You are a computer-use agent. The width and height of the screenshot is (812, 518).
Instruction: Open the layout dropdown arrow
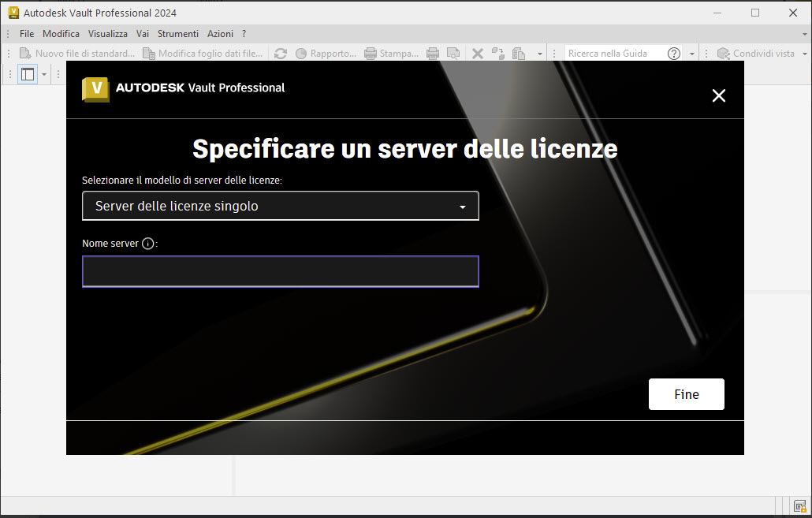pyautogui.click(x=44, y=75)
